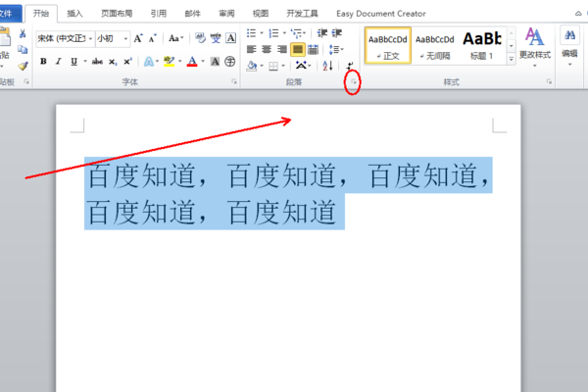Viewport: 588px width, 392px height.
Task: Open the Styles (样式) pane launcher
Action: click(549, 81)
